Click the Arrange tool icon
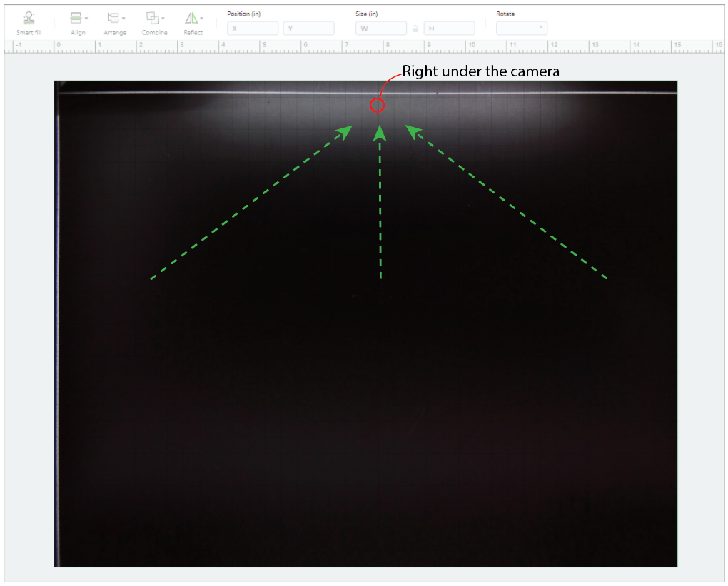 tap(112, 18)
